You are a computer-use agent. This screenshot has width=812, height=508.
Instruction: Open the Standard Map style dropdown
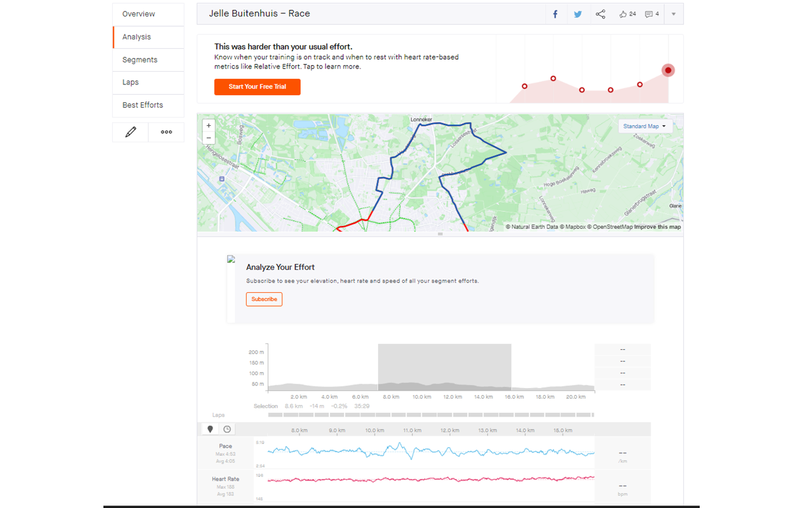(x=645, y=126)
